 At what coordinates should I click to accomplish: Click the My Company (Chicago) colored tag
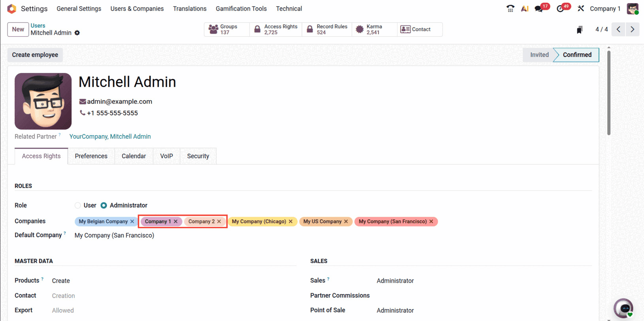pos(259,222)
